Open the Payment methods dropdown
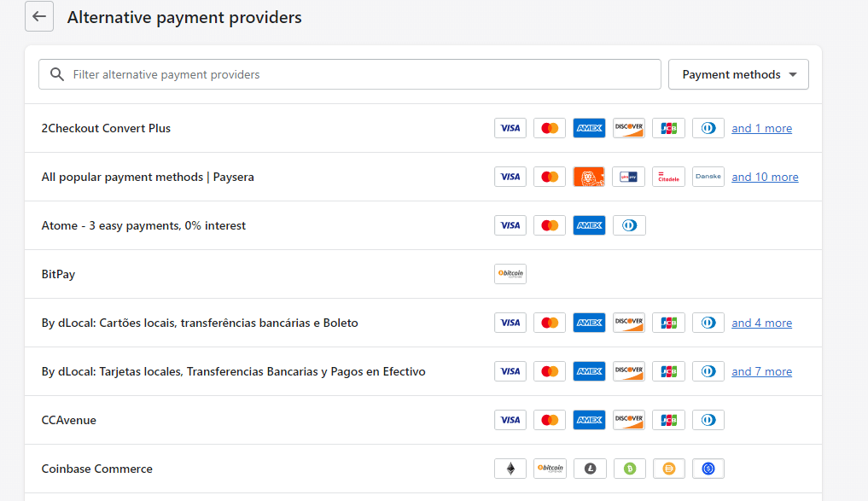Image resolution: width=868 pixels, height=501 pixels. coord(738,74)
